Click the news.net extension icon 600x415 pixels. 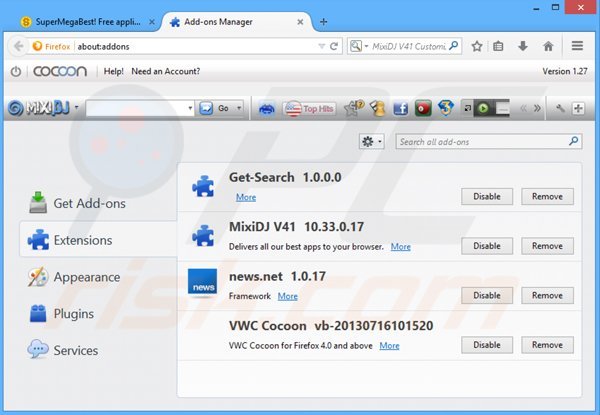pyautogui.click(x=202, y=284)
